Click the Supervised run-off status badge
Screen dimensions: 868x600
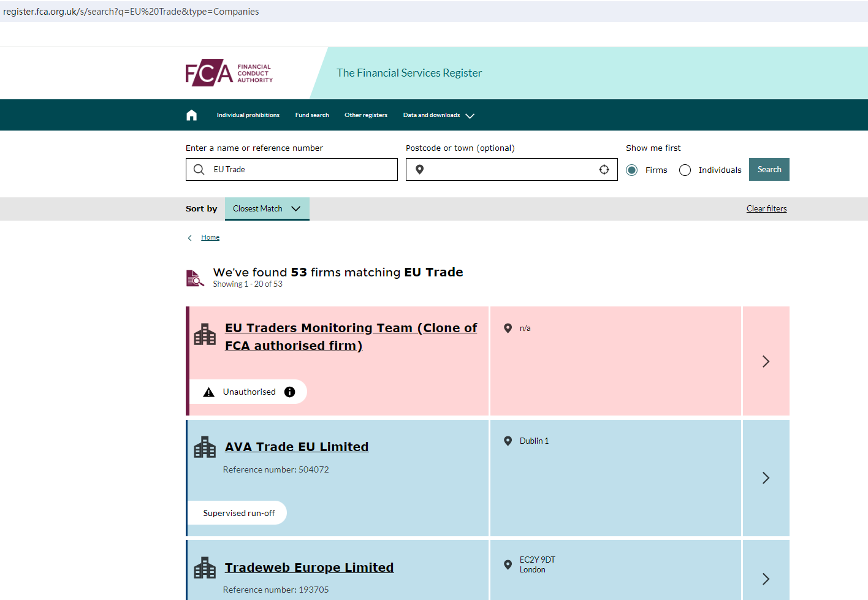click(237, 513)
